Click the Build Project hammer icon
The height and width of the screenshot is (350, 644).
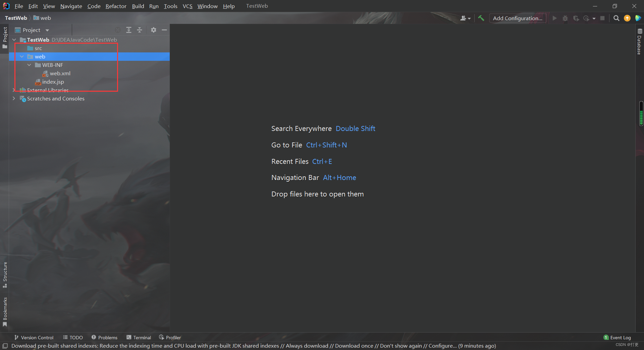481,18
